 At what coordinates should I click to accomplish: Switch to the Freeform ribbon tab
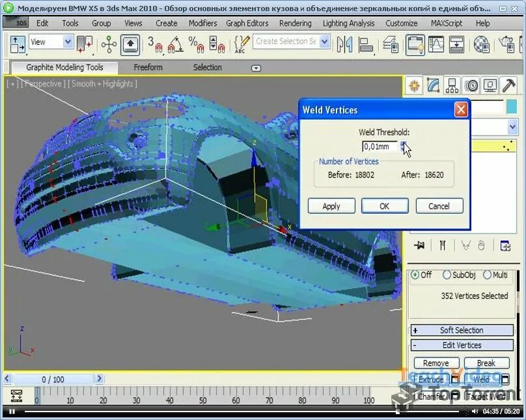pyautogui.click(x=148, y=68)
